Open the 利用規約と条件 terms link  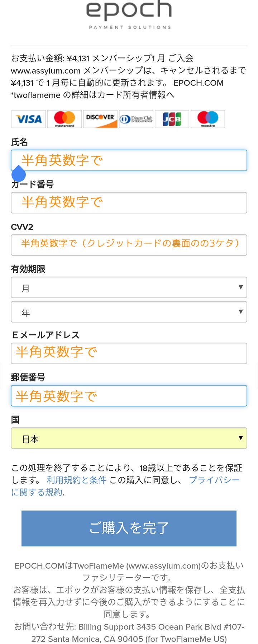tap(76, 480)
